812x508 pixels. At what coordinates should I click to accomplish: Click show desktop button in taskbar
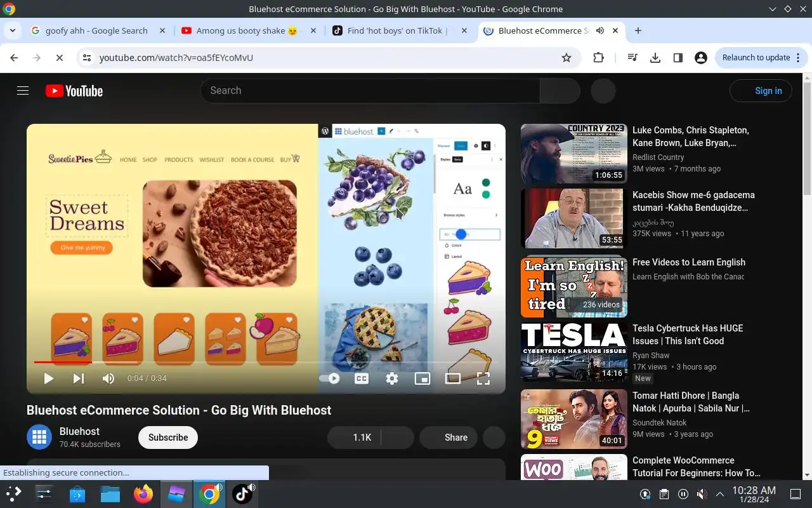tap(796, 494)
